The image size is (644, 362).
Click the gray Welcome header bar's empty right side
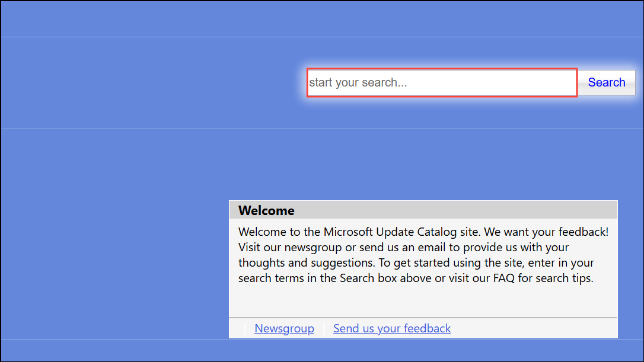(x=474, y=210)
